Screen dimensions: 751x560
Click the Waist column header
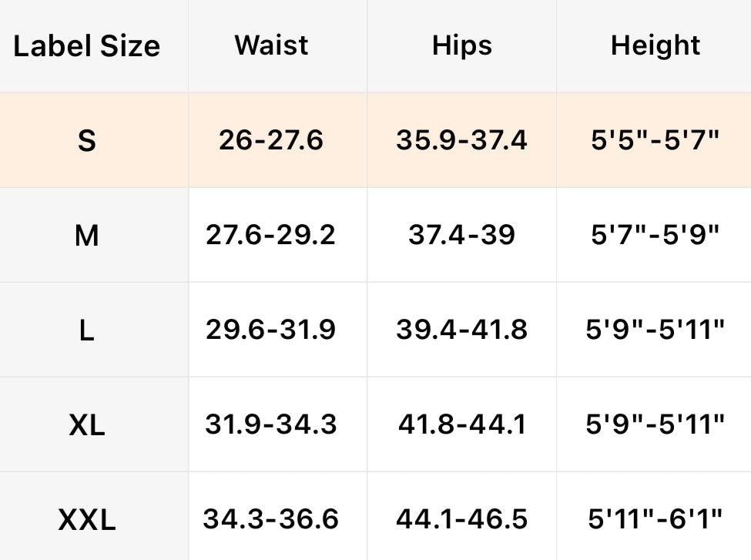[x=271, y=45]
